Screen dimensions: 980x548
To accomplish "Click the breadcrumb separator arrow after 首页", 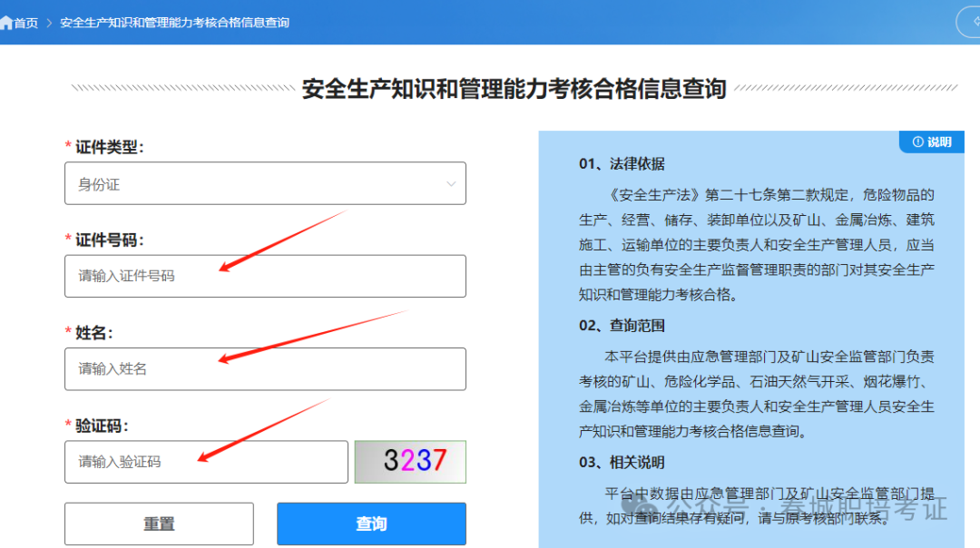I will [49, 23].
